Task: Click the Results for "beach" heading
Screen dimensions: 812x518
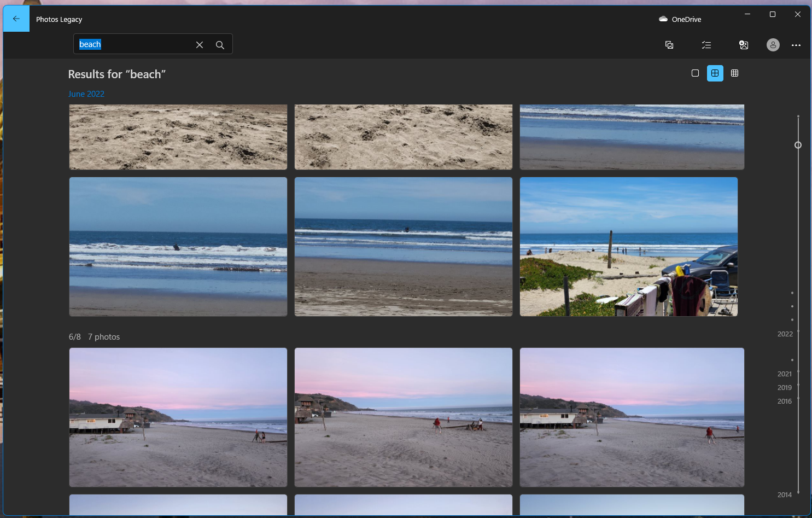Action: pyautogui.click(x=116, y=74)
